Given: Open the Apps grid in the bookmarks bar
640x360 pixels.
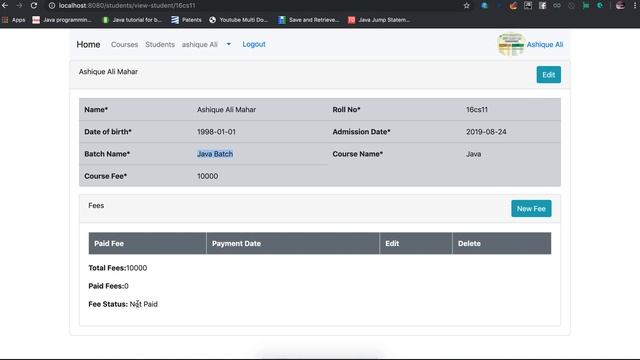Looking at the screenshot, I should [13, 20].
